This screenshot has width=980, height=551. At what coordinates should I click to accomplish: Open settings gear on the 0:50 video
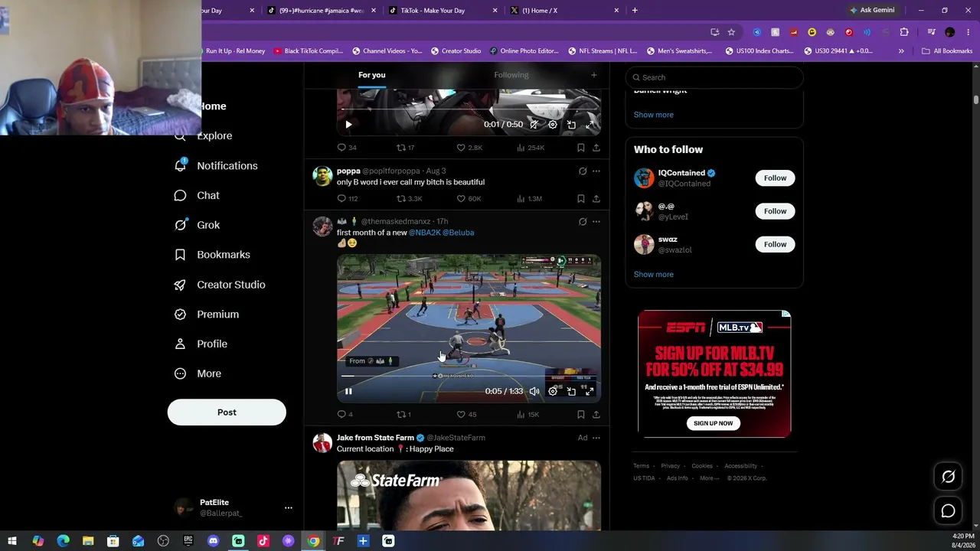[553, 124]
